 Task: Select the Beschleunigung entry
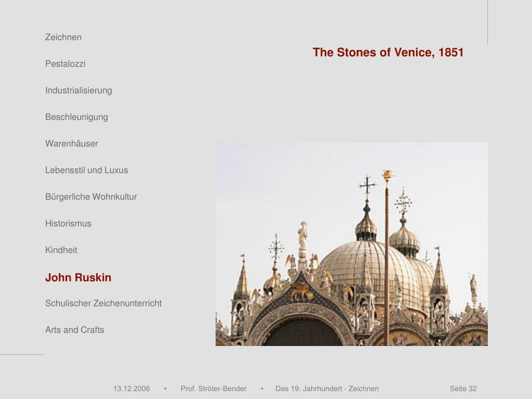(77, 117)
